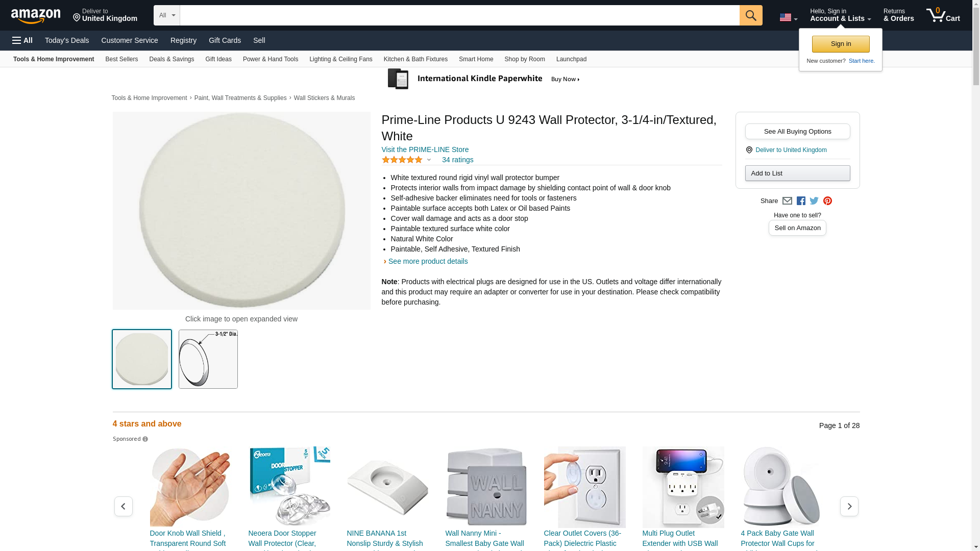Show next sponsored products carousel arrow
Image resolution: width=980 pixels, height=551 pixels.
tap(849, 506)
